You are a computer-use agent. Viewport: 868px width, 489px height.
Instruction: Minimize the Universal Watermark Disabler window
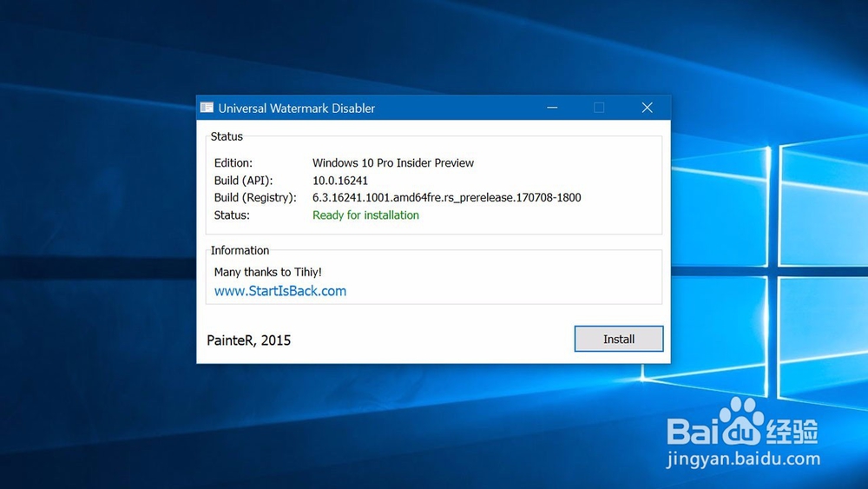(x=552, y=108)
